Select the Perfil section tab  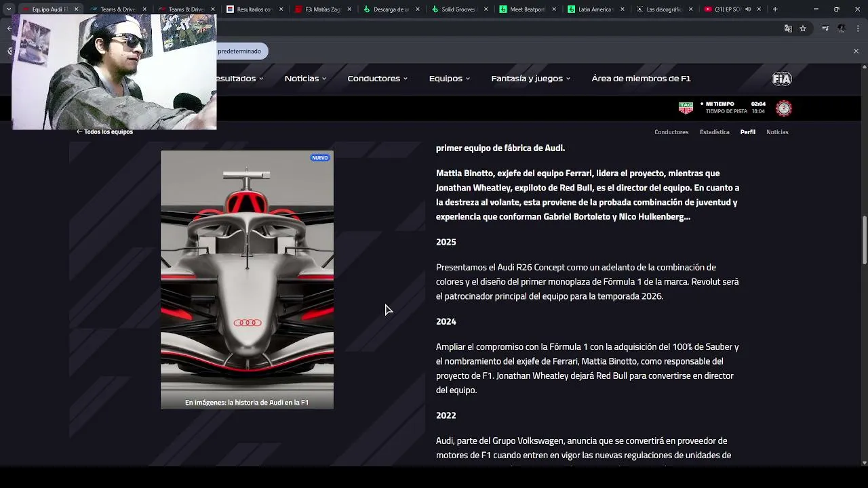click(x=748, y=132)
